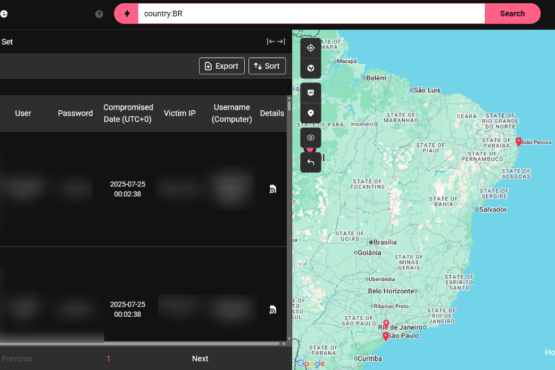The height and width of the screenshot is (370, 555).
Task: Go to the Next results page
Action: [x=200, y=359]
